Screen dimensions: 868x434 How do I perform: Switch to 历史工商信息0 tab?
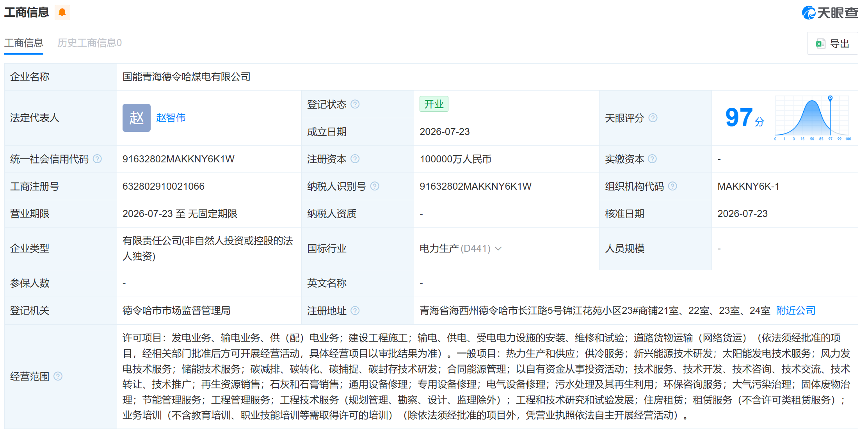pos(89,43)
